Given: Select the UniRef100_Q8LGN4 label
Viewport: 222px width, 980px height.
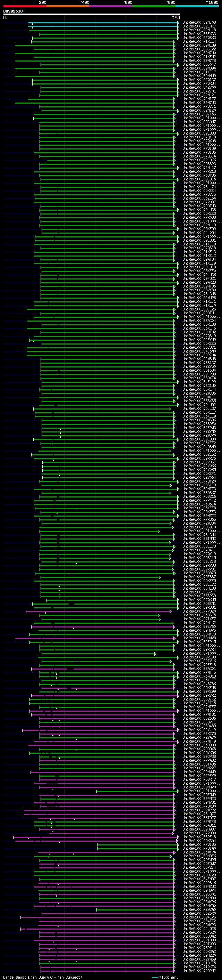Looking at the screenshot, I should click(199, 535).
